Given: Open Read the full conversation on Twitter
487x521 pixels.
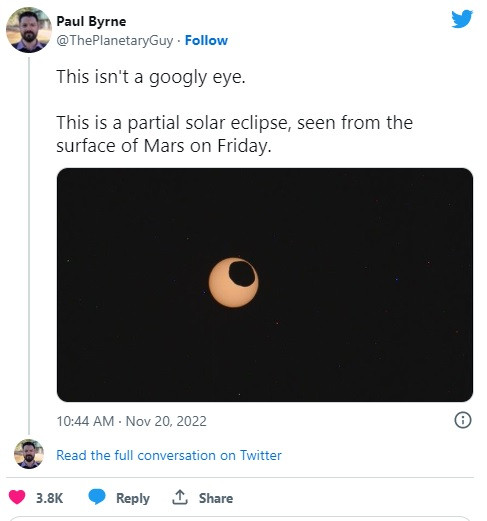Looking at the screenshot, I should tap(169, 455).
